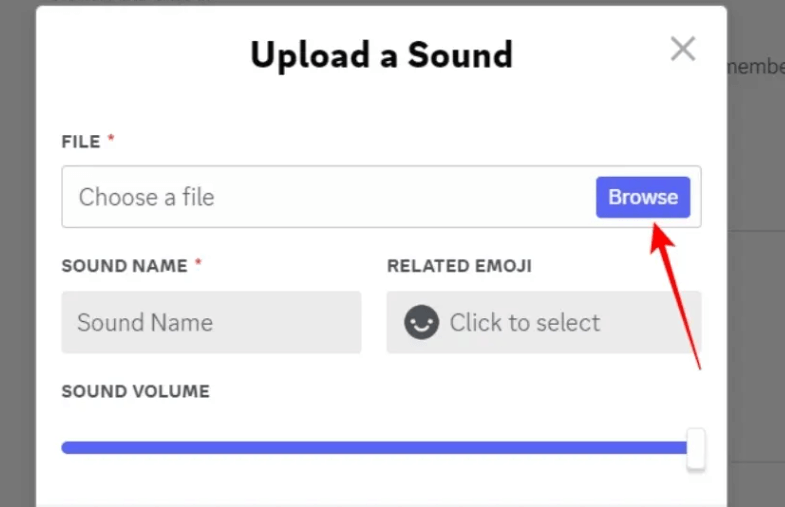Click the Upload a Sound heading
The image size is (785, 507).
(x=381, y=54)
